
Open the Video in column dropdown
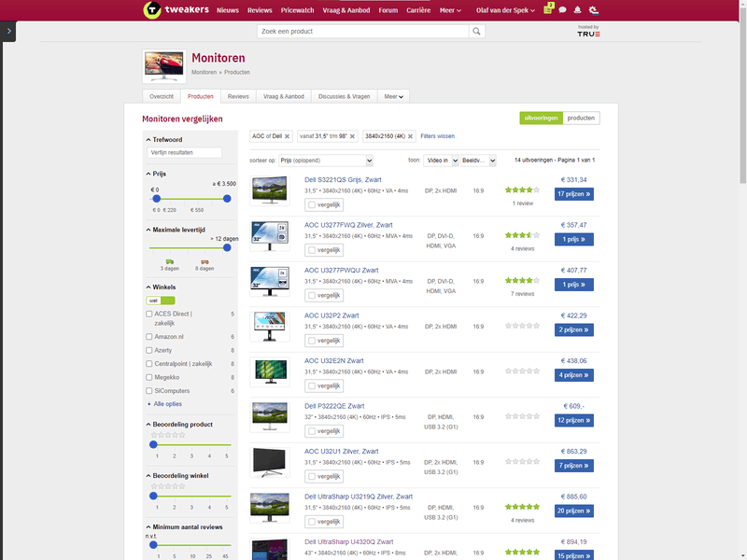[x=441, y=161]
